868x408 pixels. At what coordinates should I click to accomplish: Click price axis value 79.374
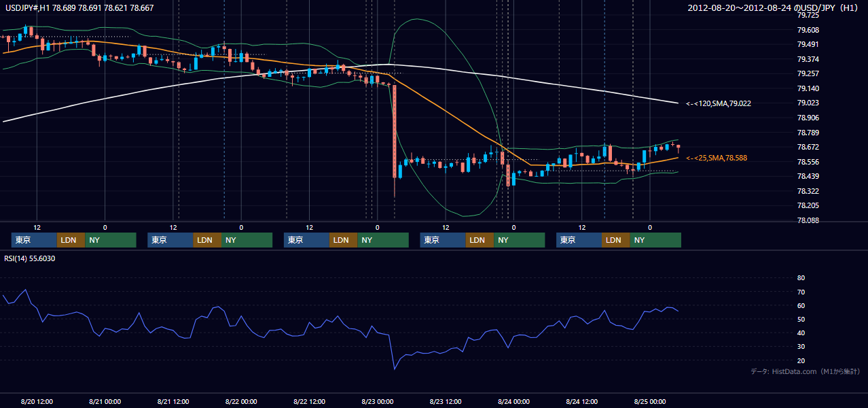[x=808, y=59]
